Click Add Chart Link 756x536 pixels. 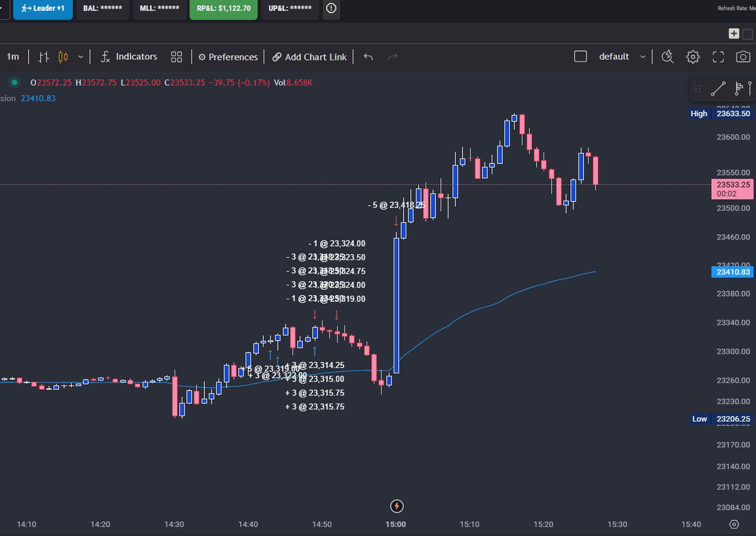click(x=309, y=57)
